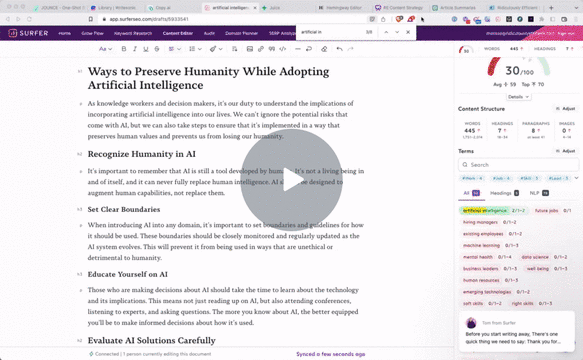Play the video overlay
This screenshot has height=360, width=583.
[292, 180]
